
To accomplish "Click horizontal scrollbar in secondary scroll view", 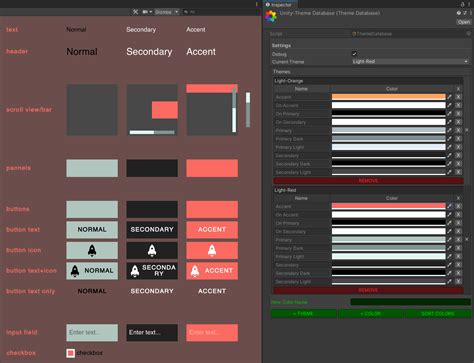I will (152, 132).
